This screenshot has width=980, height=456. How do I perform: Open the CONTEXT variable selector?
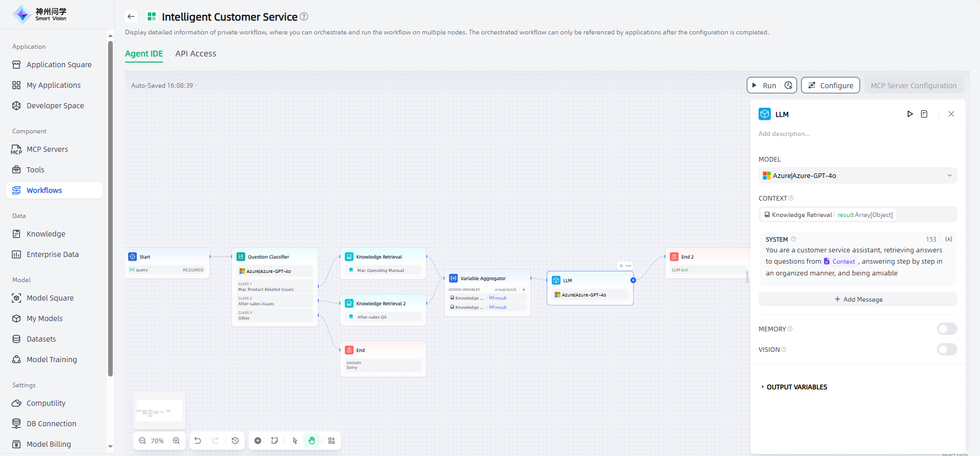click(x=857, y=215)
